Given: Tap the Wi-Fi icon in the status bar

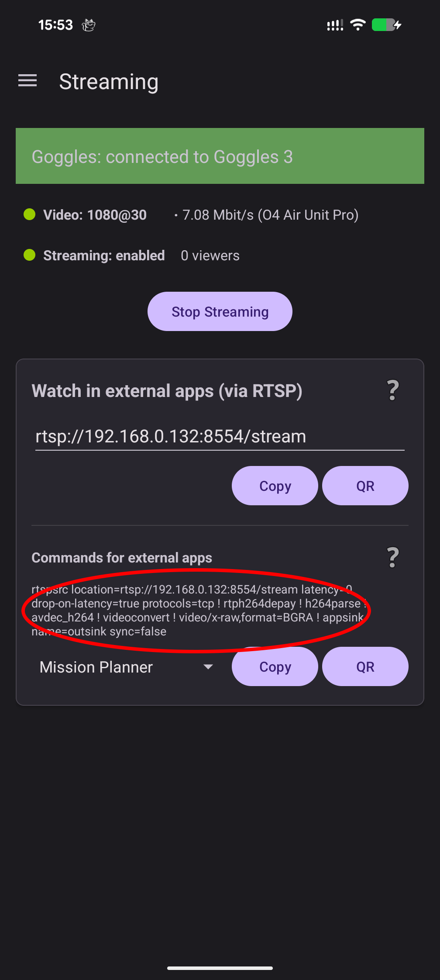Looking at the screenshot, I should coord(358,24).
